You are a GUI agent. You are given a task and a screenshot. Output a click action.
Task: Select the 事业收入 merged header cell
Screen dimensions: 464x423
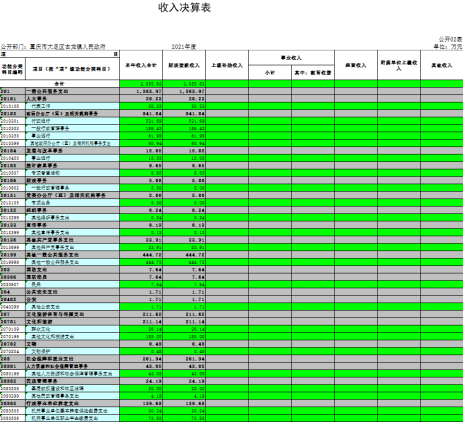(x=291, y=58)
